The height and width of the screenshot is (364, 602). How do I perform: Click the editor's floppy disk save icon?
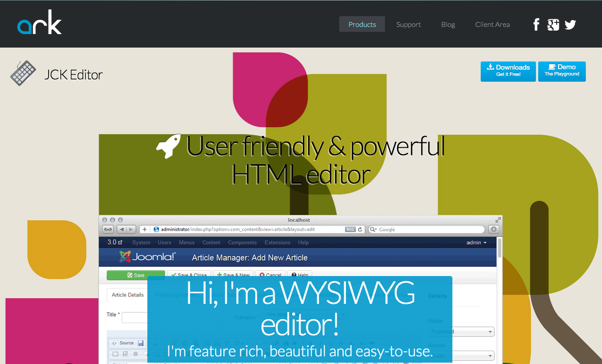coord(141,343)
